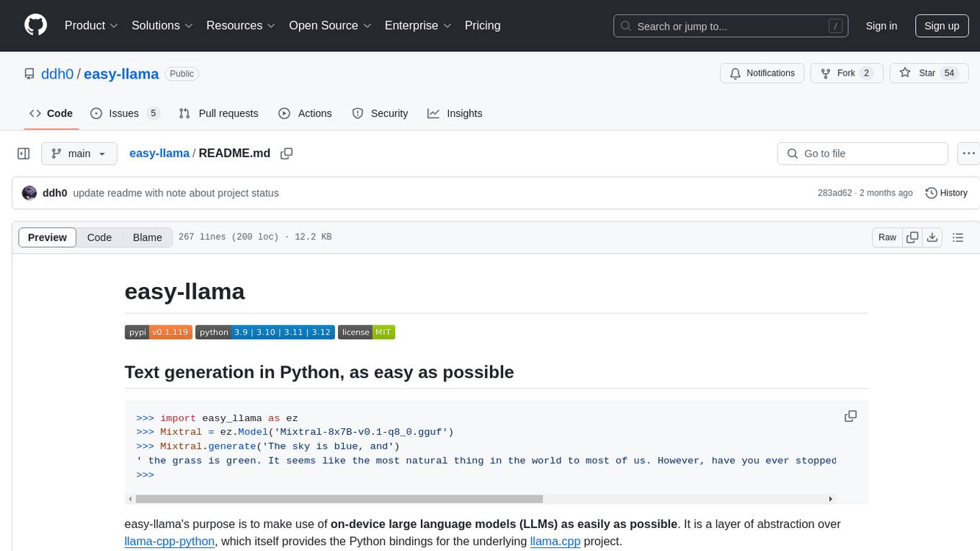
Task: Expand the Open Source menu
Action: pyautogui.click(x=330, y=25)
